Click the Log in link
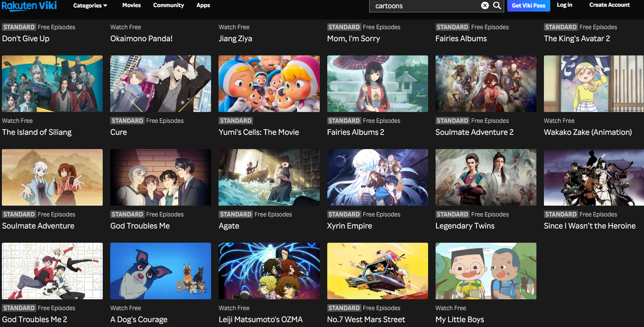 pos(564,5)
